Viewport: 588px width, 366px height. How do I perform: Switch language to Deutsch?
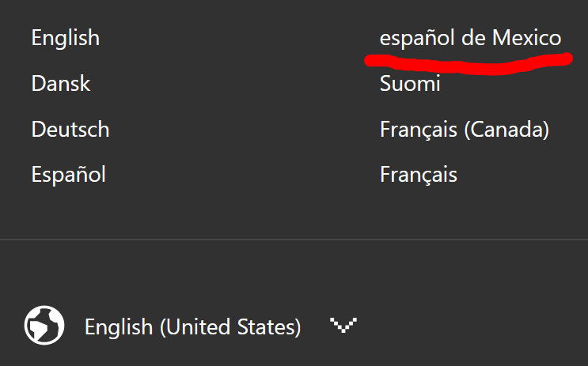point(70,129)
